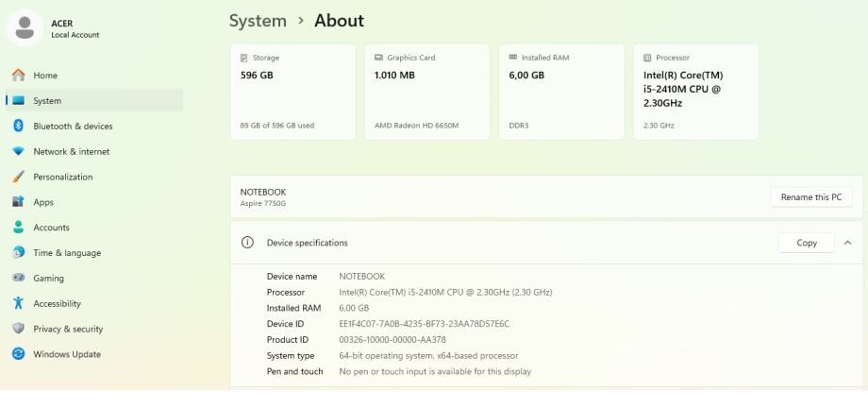
Task: Click the Installed RAM info card
Action: point(560,92)
